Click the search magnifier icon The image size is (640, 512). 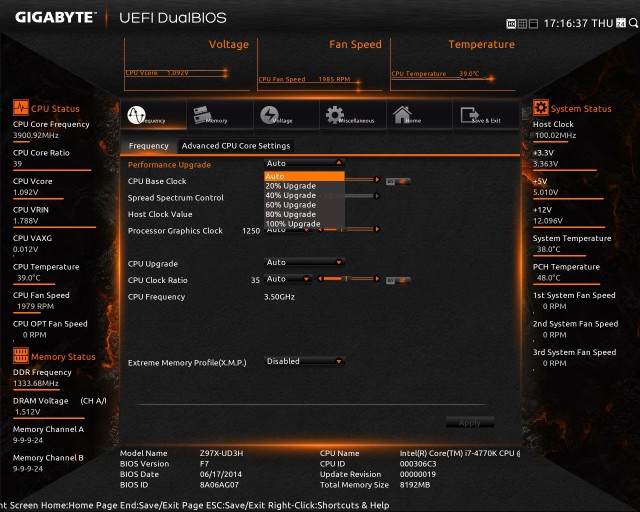pos(633,23)
